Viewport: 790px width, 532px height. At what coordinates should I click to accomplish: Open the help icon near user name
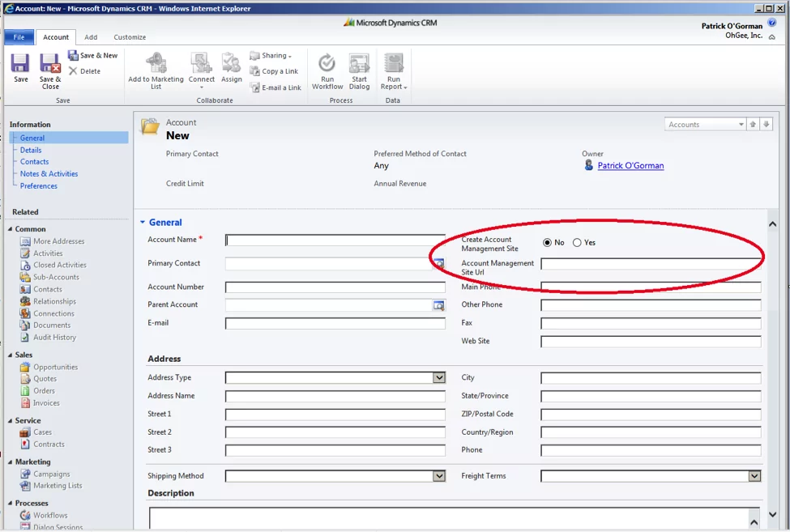tap(772, 23)
